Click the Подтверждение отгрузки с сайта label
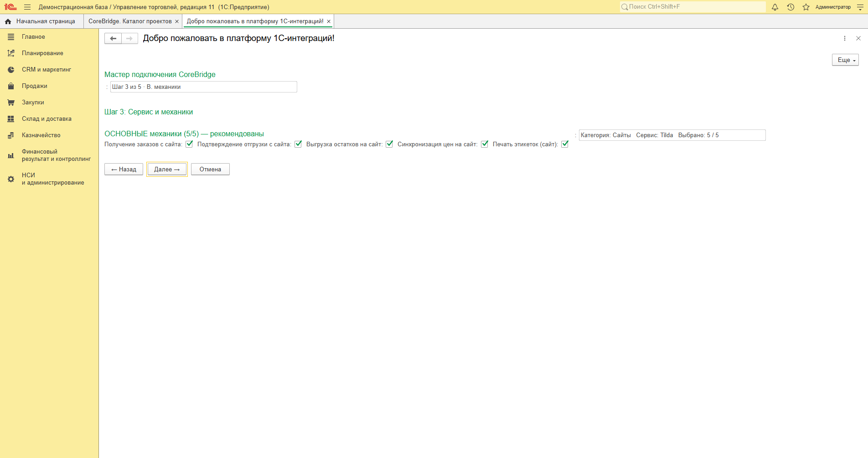The image size is (868, 458). [244, 144]
